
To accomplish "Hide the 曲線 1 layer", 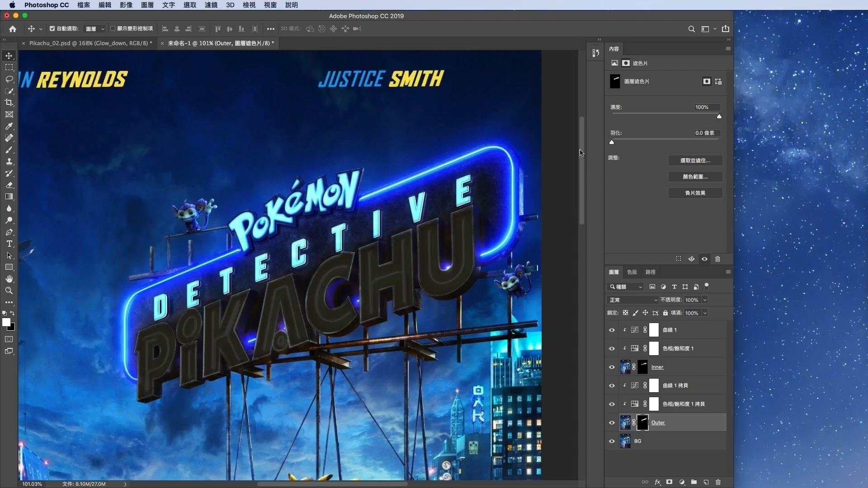I will coord(612,330).
